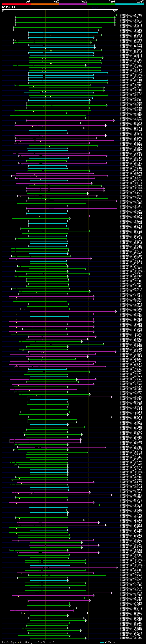Select hit label UniRef100_B9R789

pos(131,32)
